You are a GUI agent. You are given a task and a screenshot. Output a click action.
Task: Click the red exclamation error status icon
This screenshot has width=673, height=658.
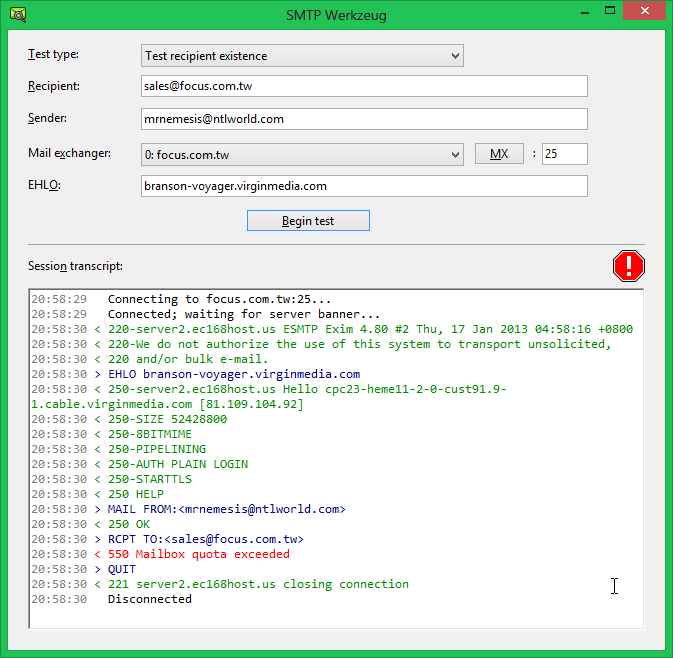point(629,265)
